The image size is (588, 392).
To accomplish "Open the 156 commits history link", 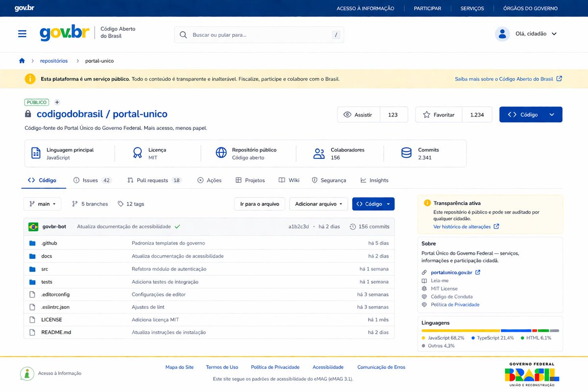I will [x=369, y=226].
